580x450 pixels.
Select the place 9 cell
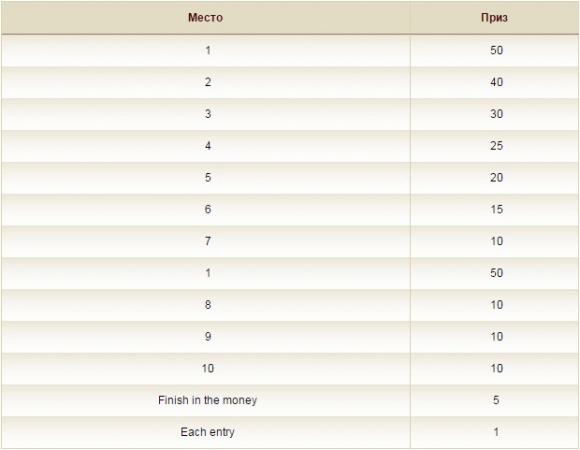point(208,336)
